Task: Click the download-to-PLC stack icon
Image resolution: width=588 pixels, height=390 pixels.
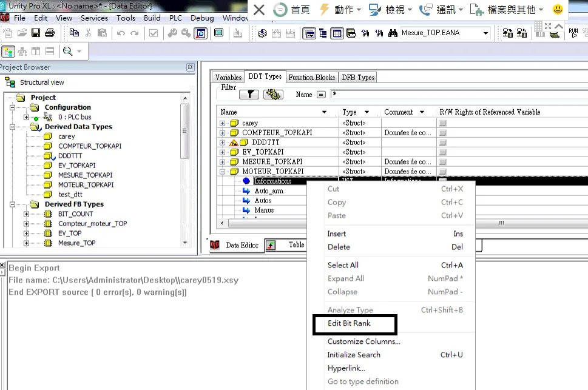Action: [x=263, y=33]
